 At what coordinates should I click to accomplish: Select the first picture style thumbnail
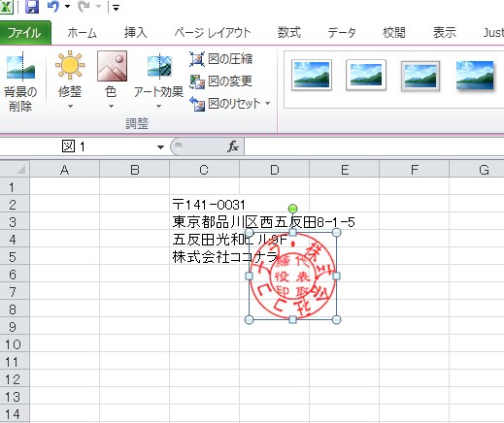pyautogui.click(x=312, y=75)
